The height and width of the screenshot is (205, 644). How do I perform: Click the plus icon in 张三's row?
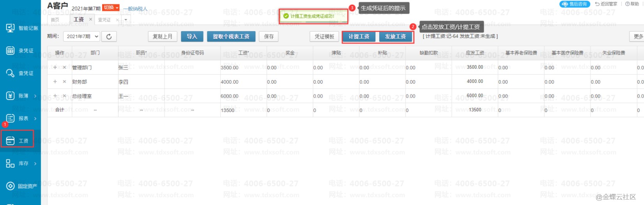[x=55, y=67]
